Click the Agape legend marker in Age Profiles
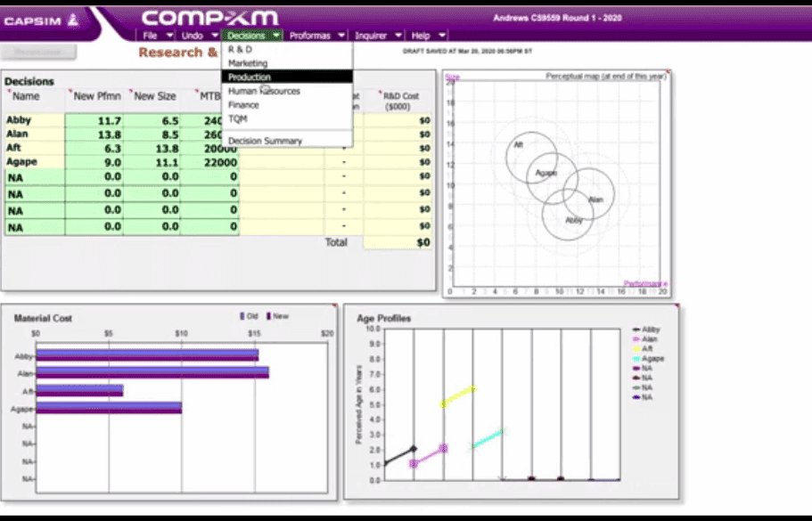The width and height of the screenshot is (812, 521). pos(636,359)
